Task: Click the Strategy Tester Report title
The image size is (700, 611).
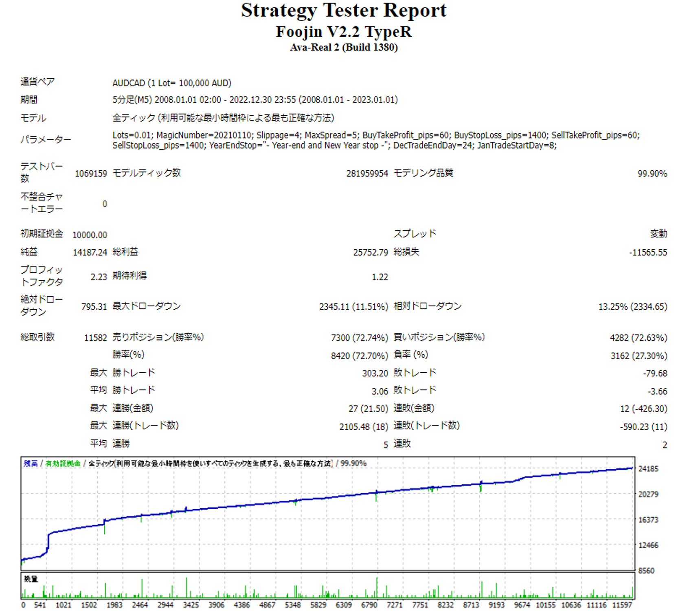Action: 344,11
